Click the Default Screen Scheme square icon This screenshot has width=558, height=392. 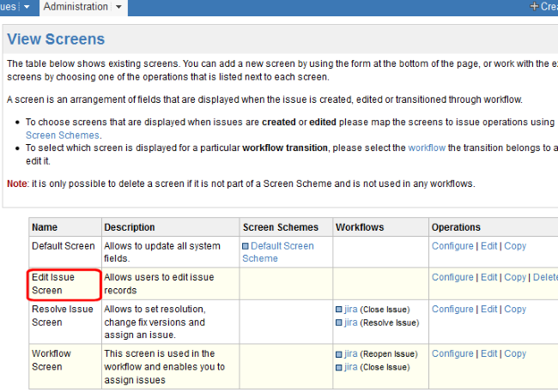(x=246, y=246)
